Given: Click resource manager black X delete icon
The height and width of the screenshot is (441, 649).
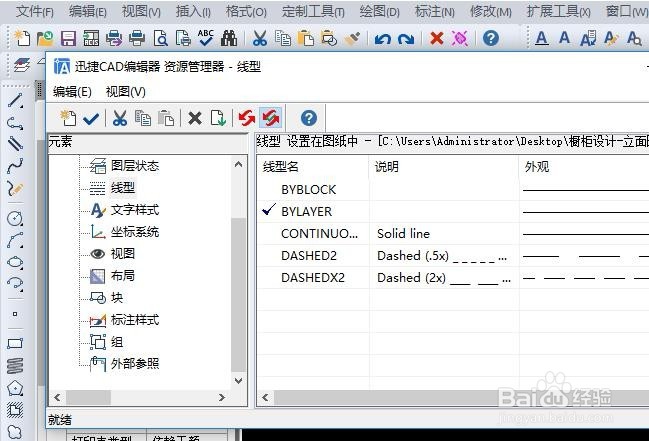Looking at the screenshot, I should tap(195, 118).
